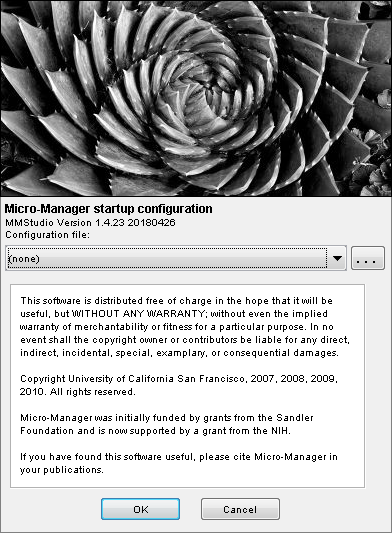Image resolution: width=392 pixels, height=533 pixels.
Task: Select the "Micro-Manager startup configuration" heading
Action: (x=108, y=208)
